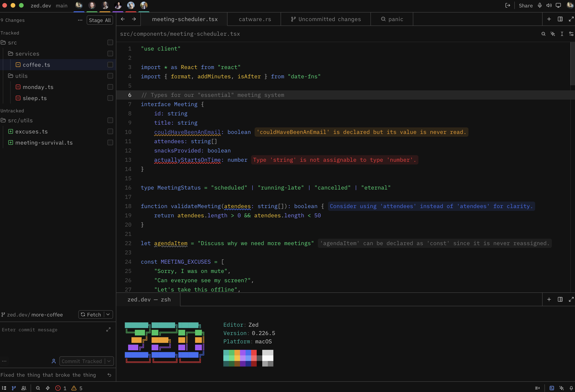Switch to the panic search tab
Screen dimensions: 575x392
click(x=392, y=19)
